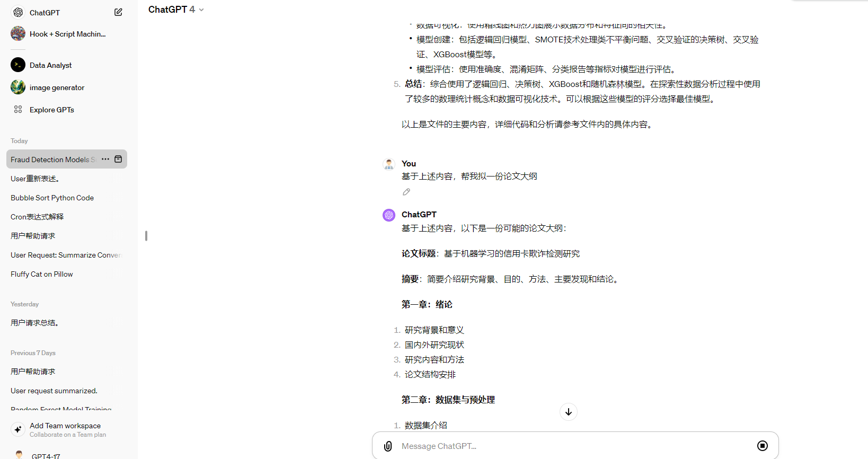
Task: Collapse the sidebar with the handle
Action: click(x=146, y=236)
